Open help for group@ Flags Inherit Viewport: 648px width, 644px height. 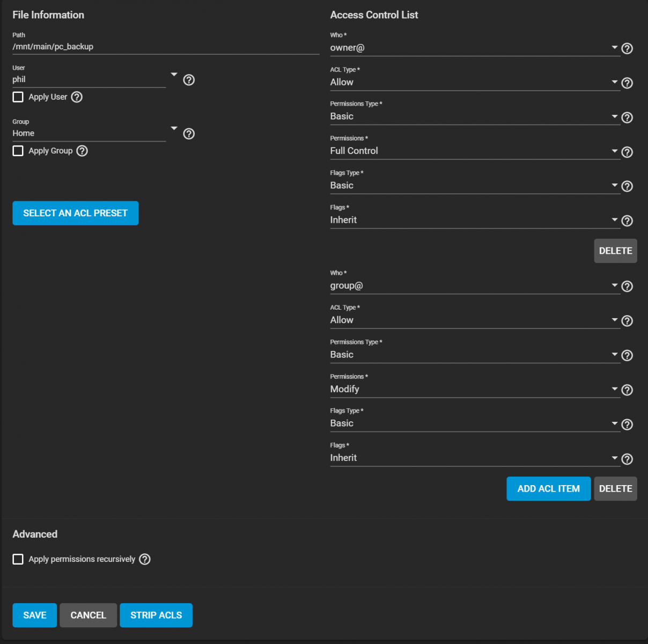tap(627, 459)
